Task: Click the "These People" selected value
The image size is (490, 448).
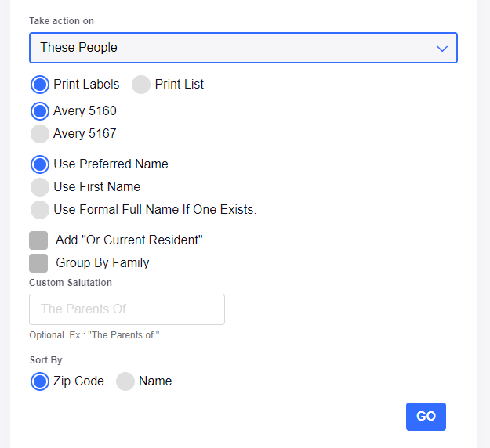Action: coord(79,48)
